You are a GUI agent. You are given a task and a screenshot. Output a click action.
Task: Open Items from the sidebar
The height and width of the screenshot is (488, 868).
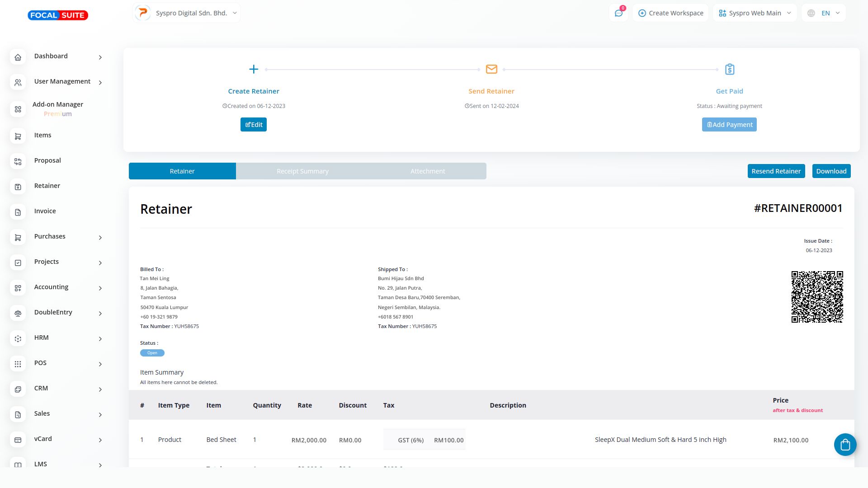pyautogui.click(x=43, y=135)
